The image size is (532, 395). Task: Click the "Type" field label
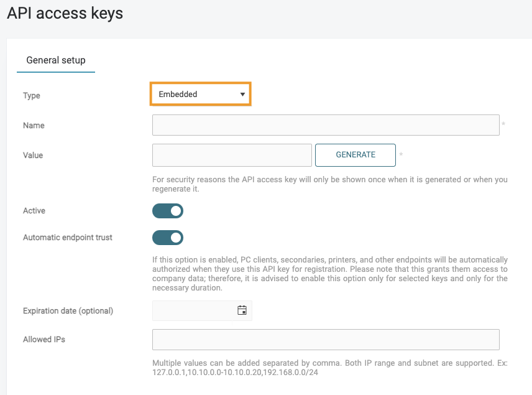click(x=32, y=96)
